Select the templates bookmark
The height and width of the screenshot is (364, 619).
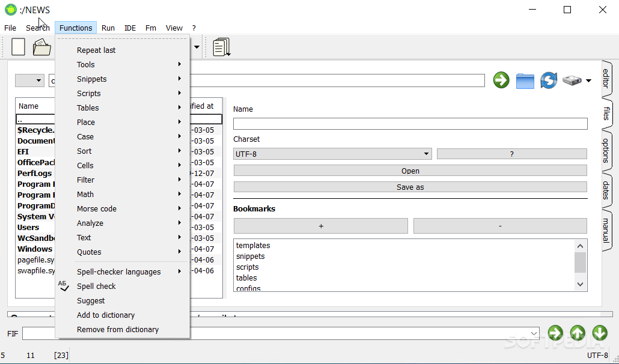pos(253,245)
